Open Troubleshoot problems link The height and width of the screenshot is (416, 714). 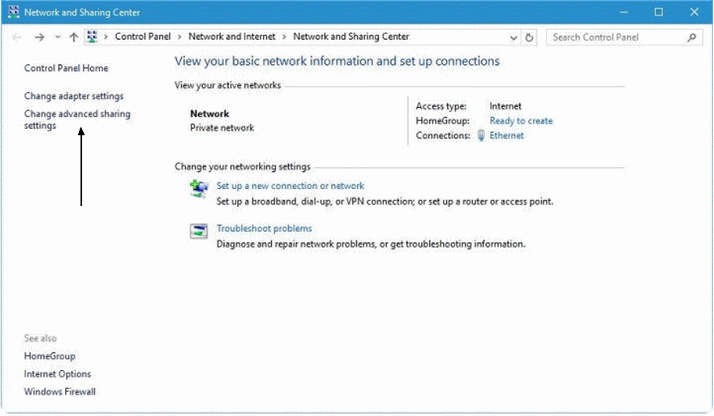[264, 228]
